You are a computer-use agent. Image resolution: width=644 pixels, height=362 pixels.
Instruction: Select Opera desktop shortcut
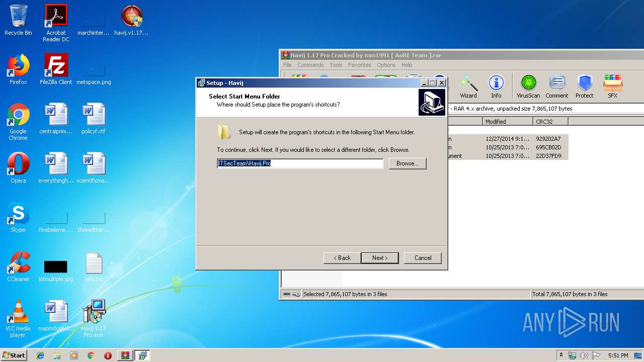point(18,168)
